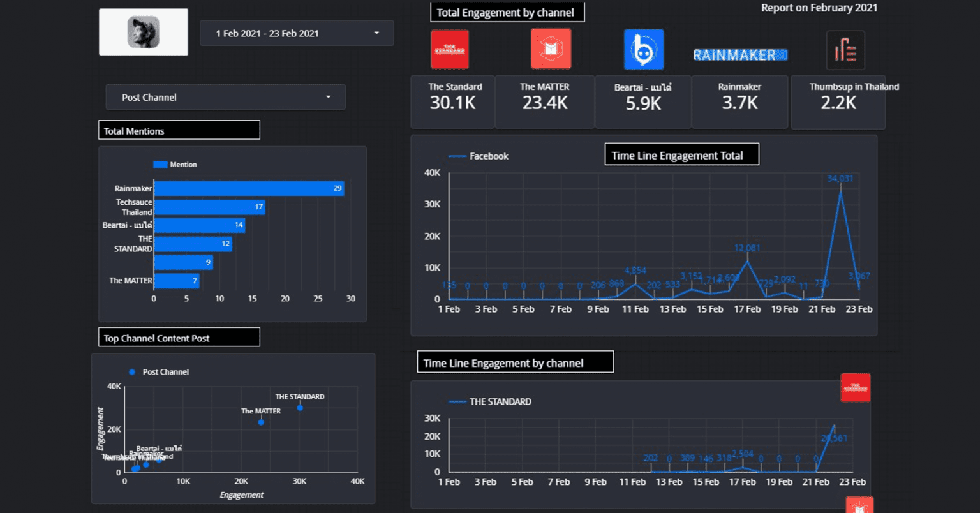
Task: Click the Thumbsup in Thailand logo icon
Action: pos(846,50)
